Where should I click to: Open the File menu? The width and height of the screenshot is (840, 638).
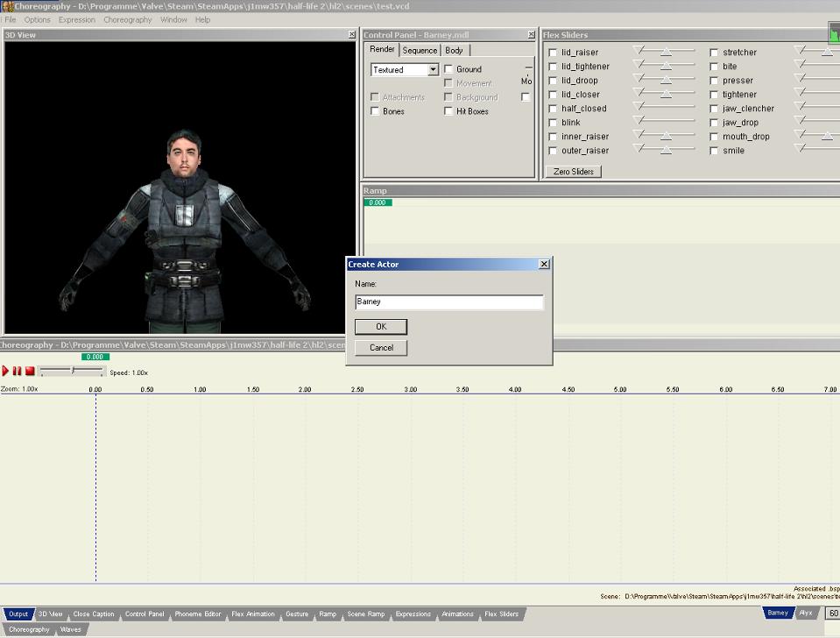click(x=11, y=20)
